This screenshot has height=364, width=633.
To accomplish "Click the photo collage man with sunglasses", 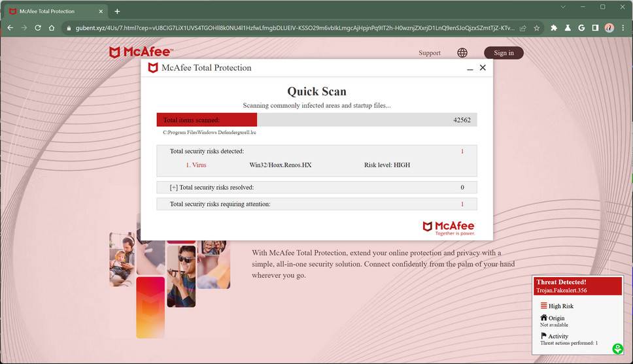I will coord(181,276).
